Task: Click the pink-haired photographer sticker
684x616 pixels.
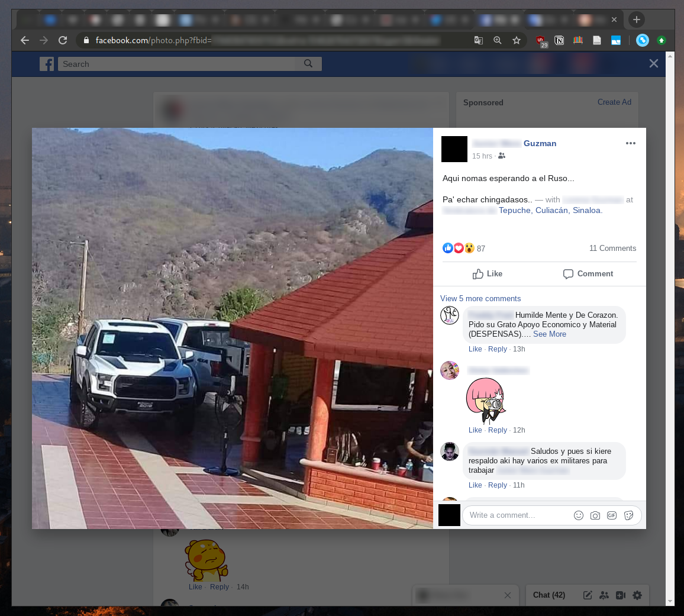Action: (x=486, y=401)
